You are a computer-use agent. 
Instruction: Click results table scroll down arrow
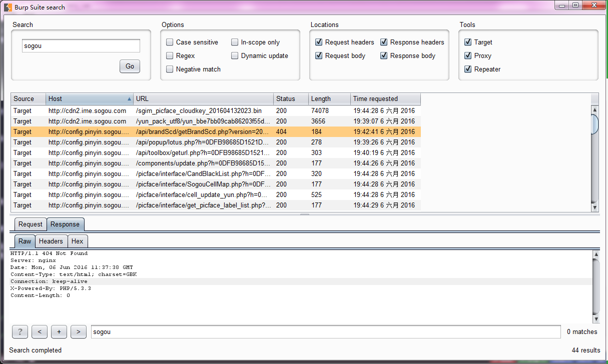594,207
